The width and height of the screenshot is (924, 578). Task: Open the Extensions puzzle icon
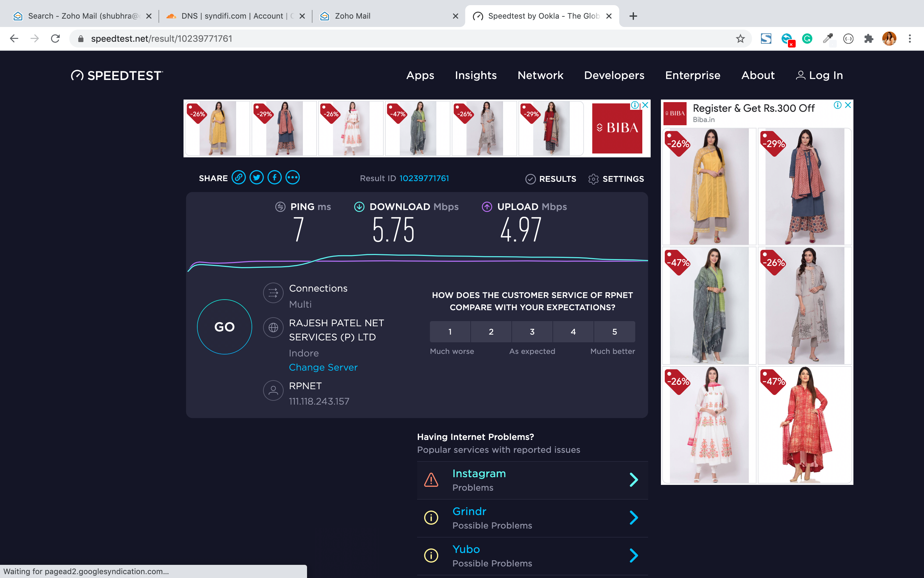click(868, 39)
